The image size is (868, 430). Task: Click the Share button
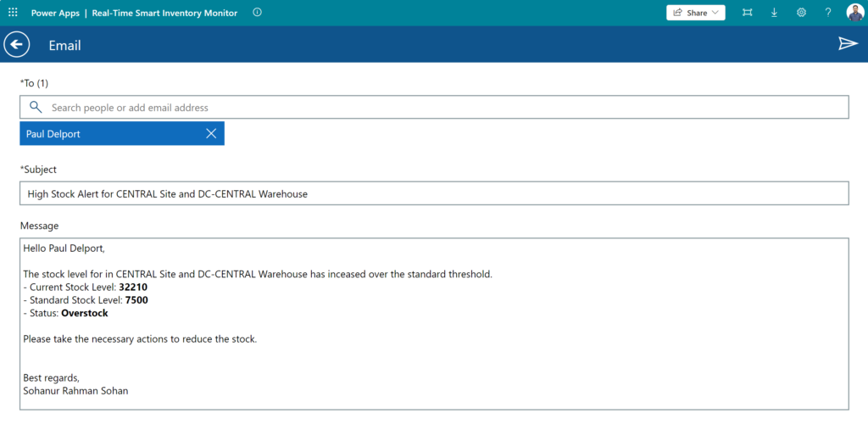695,13
